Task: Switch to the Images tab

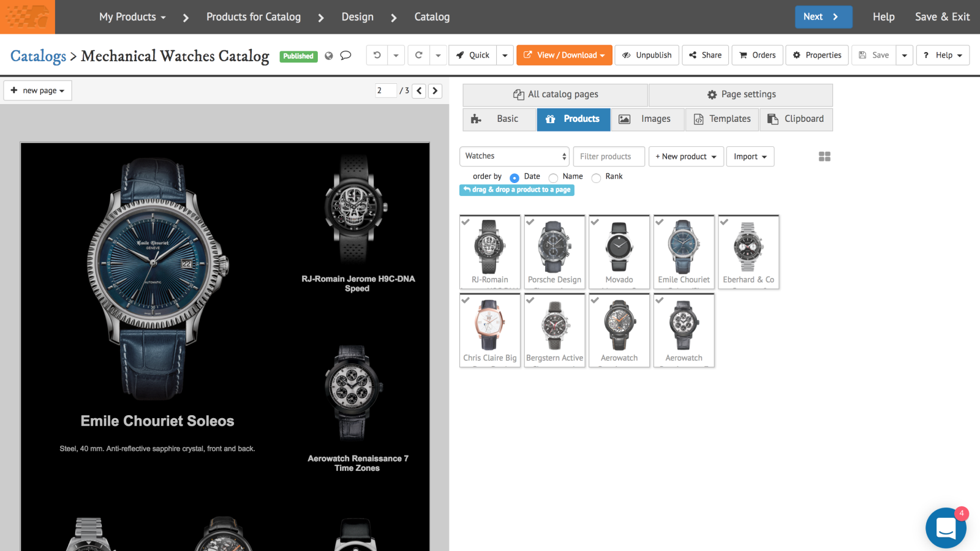Action: [647, 119]
